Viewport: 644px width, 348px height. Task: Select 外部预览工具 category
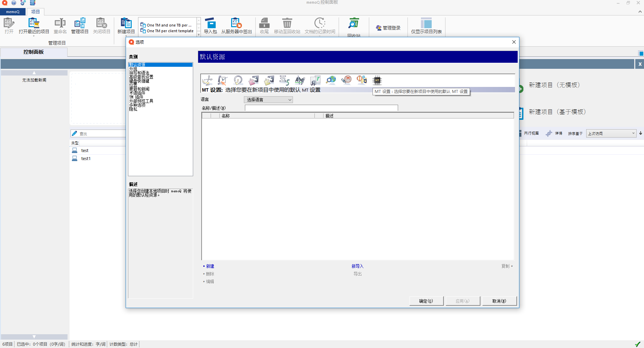point(141,101)
